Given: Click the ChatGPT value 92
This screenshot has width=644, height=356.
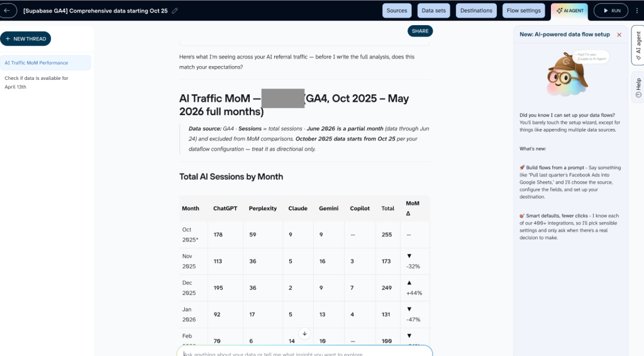Looking at the screenshot, I should point(217,314).
